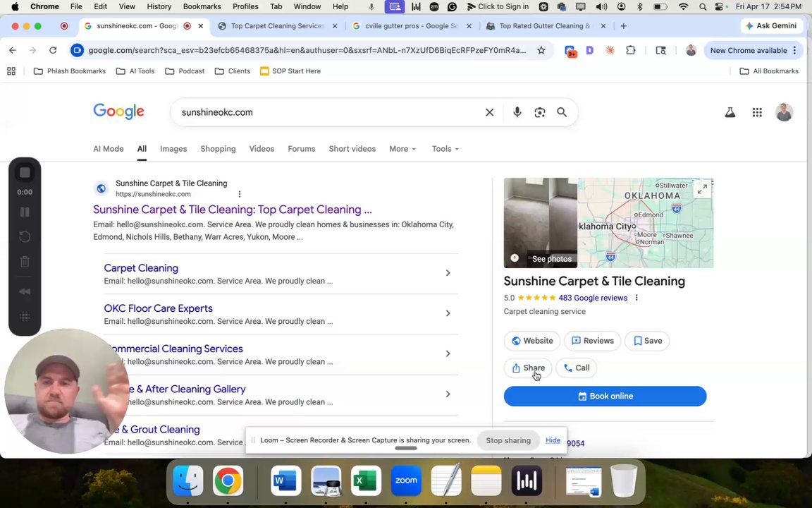Open the All Bookmarks folder
The height and width of the screenshot is (508, 812).
(769, 71)
